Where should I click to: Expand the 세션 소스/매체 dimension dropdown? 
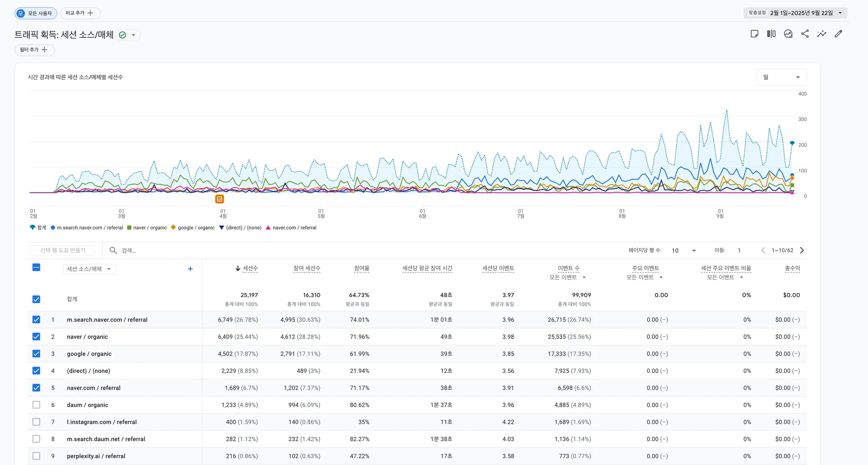(89, 269)
